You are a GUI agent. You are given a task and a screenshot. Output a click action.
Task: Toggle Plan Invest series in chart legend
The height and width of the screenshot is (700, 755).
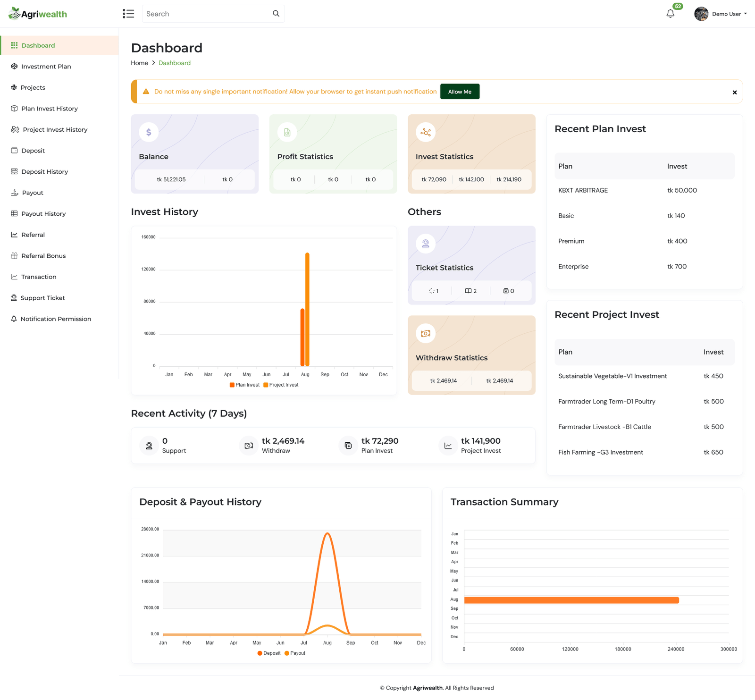(244, 385)
